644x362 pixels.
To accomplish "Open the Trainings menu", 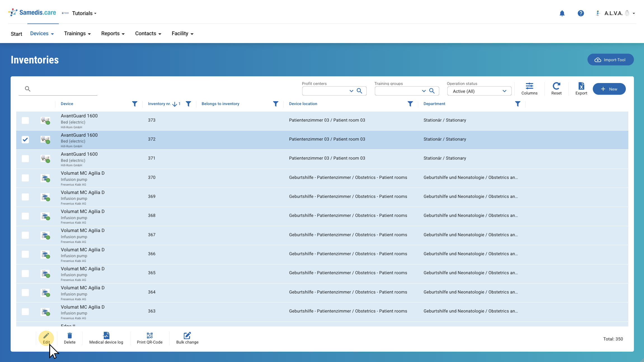I will pos(77,34).
